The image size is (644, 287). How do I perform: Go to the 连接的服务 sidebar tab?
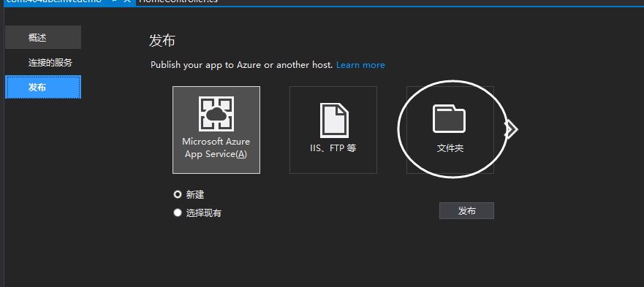43,63
